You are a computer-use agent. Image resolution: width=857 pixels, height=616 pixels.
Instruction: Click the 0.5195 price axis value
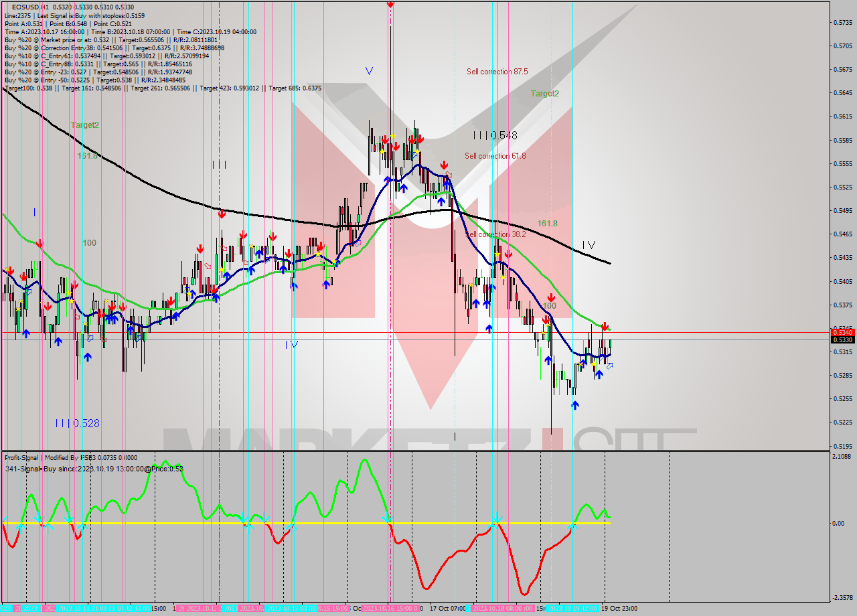click(x=843, y=446)
